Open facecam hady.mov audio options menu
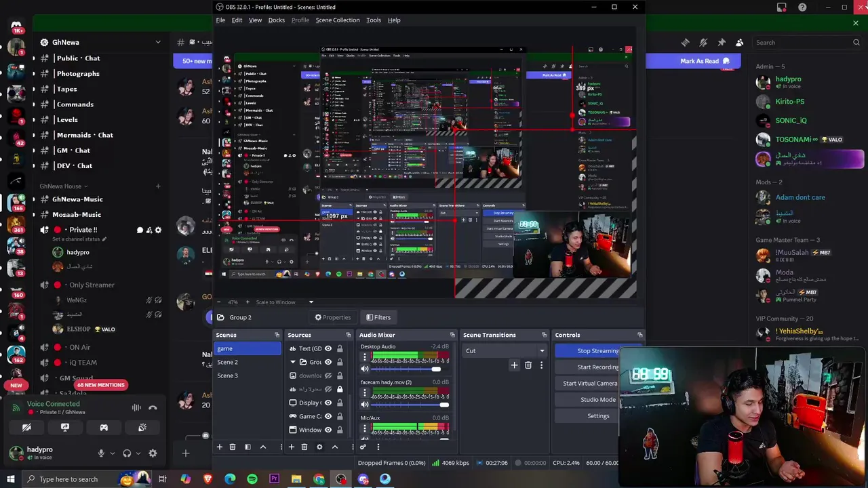 365,393
